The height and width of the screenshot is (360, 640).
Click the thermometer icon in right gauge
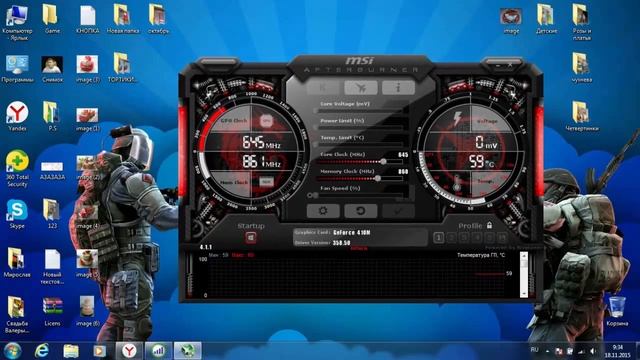[457, 182]
